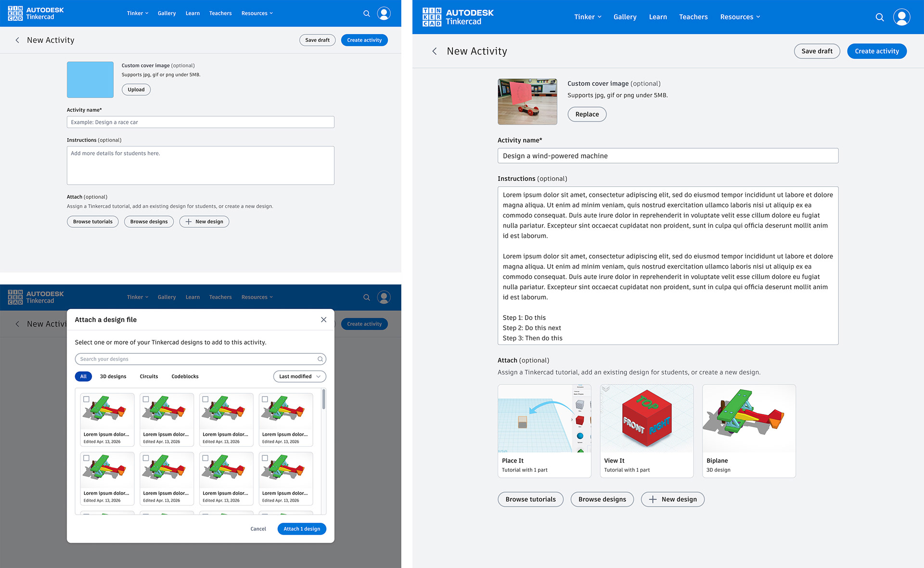Expand the Tinker menu in the right header

coord(588,17)
